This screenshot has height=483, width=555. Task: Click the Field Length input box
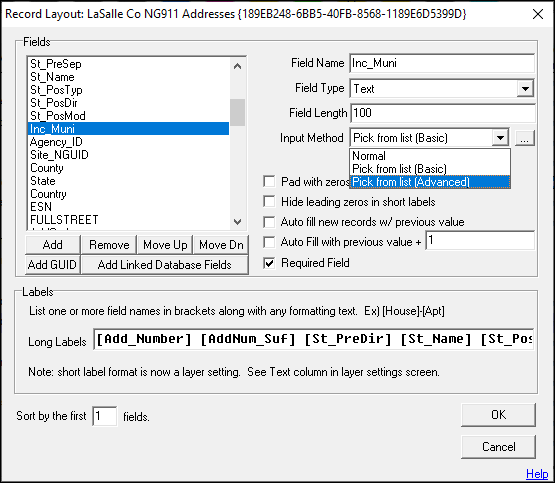point(442,113)
